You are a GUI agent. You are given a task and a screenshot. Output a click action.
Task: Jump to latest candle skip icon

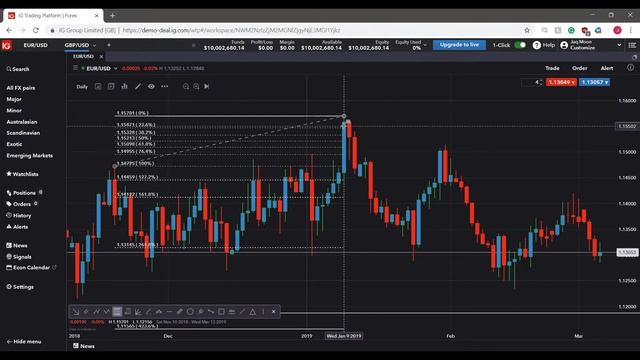(207, 87)
